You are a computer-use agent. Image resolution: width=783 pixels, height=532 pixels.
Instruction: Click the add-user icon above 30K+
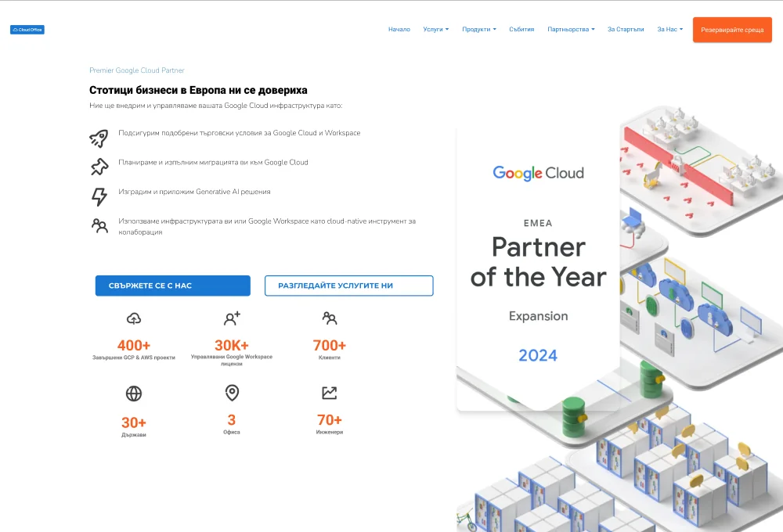pyautogui.click(x=232, y=318)
